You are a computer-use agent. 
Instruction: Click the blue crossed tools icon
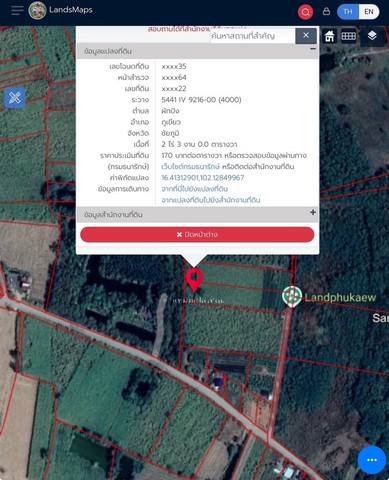[x=15, y=98]
